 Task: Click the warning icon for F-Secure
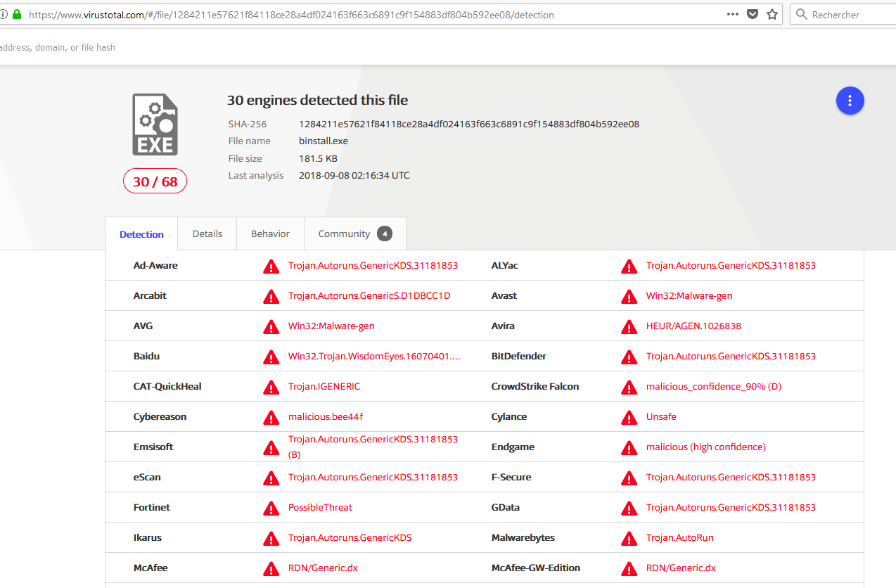[x=629, y=478]
